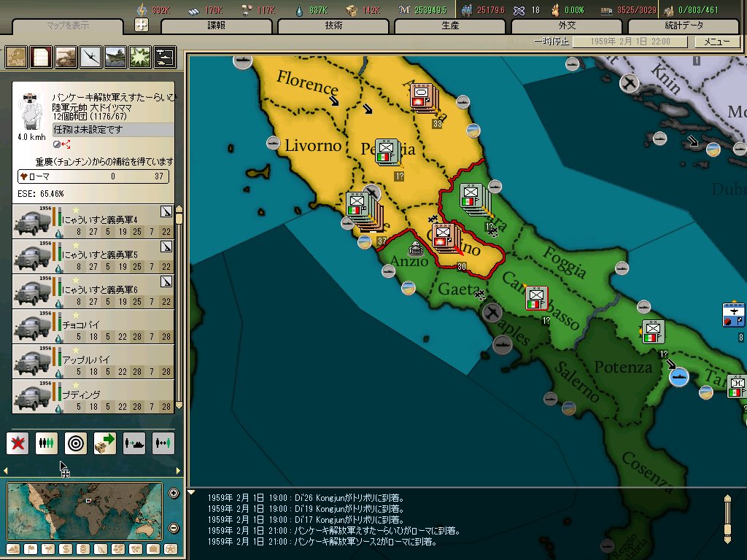Show active combats explosion icon
The image size is (747, 560).
pyautogui.click(x=140, y=57)
